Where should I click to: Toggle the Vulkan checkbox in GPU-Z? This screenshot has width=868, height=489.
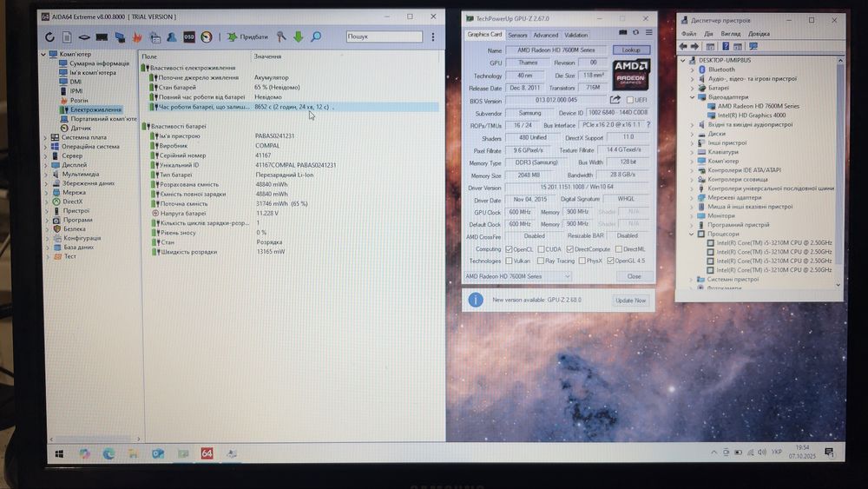pos(509,261)
